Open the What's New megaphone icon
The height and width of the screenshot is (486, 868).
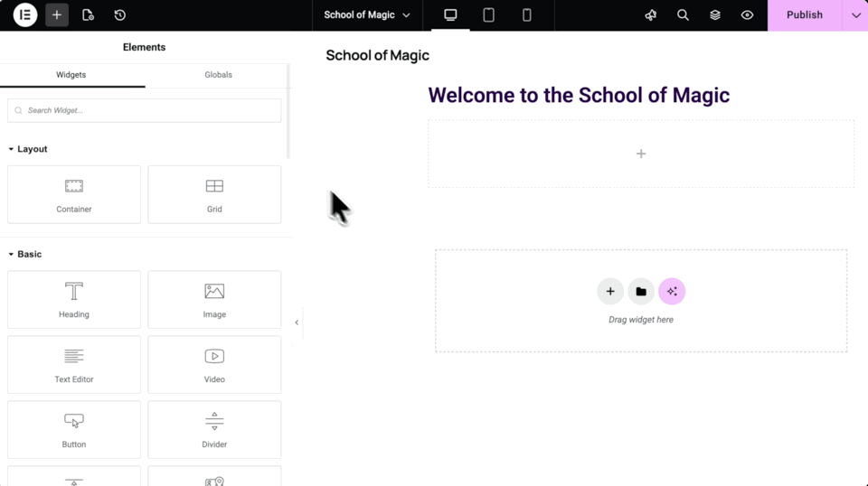[x=650, y=15]
